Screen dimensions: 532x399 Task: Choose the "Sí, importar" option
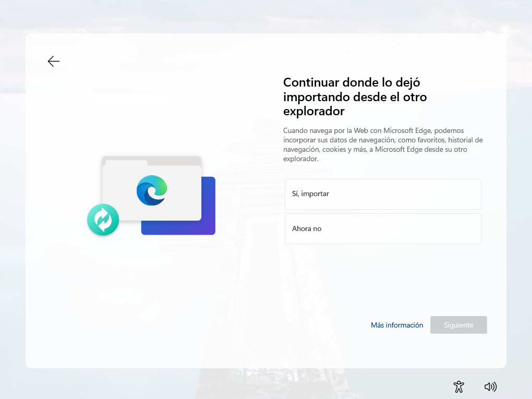pos(383,194)
